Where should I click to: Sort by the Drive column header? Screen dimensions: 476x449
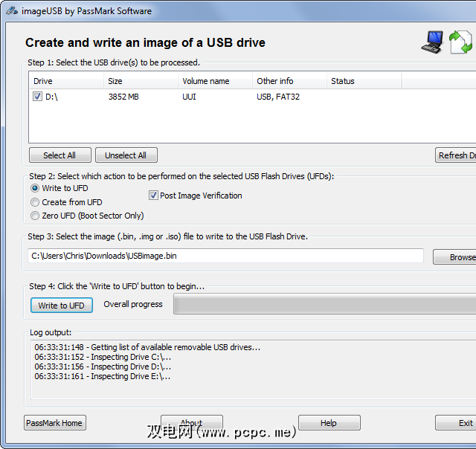coord(66,81)
